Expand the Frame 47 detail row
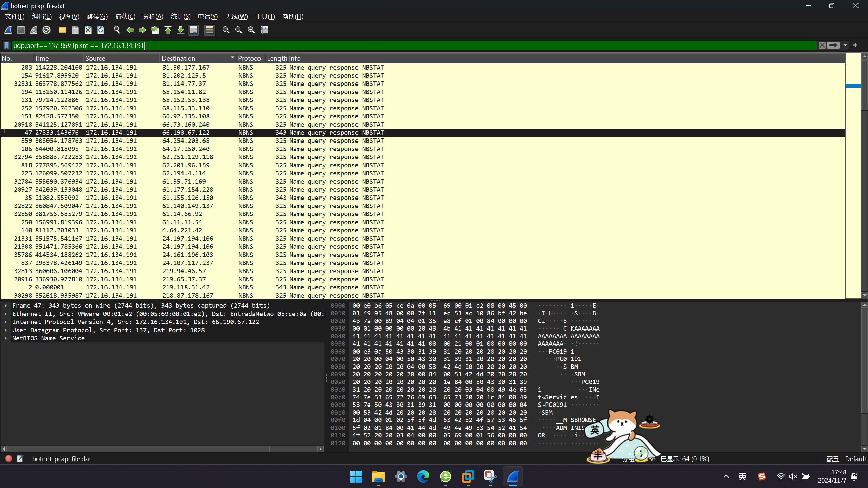Screen dimensions: 868x488 pyautogui.click(x=5, y=305)
